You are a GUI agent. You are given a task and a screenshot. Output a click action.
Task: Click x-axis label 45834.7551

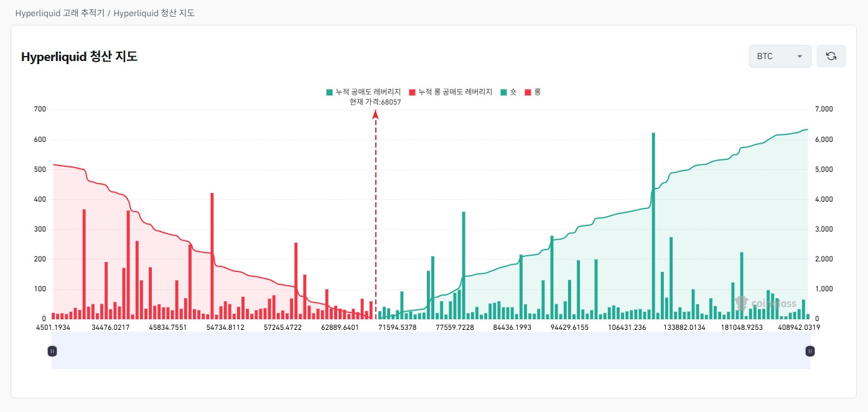(169, 327)
